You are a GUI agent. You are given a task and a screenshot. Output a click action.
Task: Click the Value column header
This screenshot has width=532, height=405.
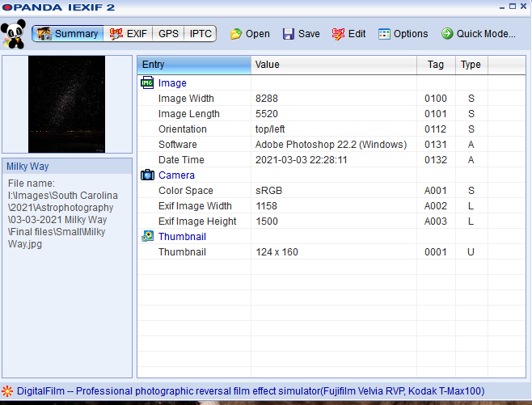tap(333, 65)
